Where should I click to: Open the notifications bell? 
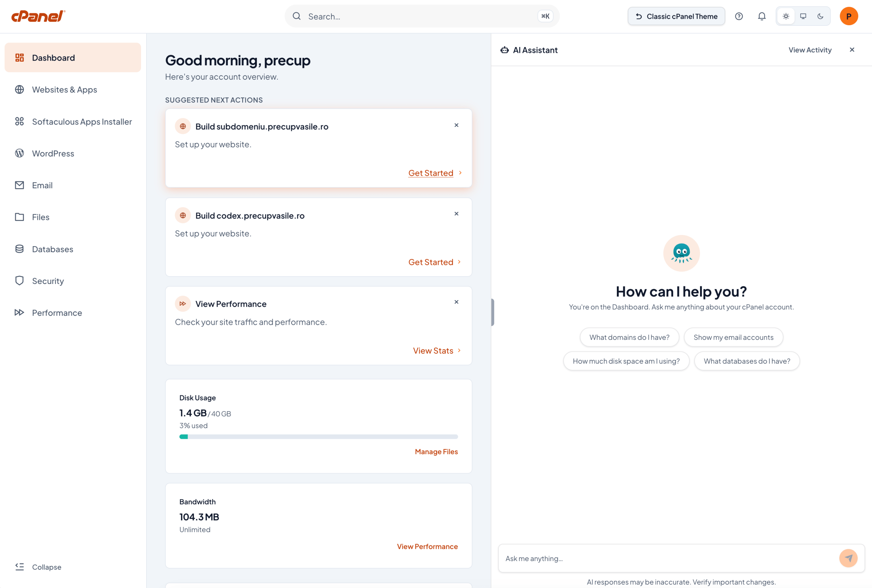(762, 16)
